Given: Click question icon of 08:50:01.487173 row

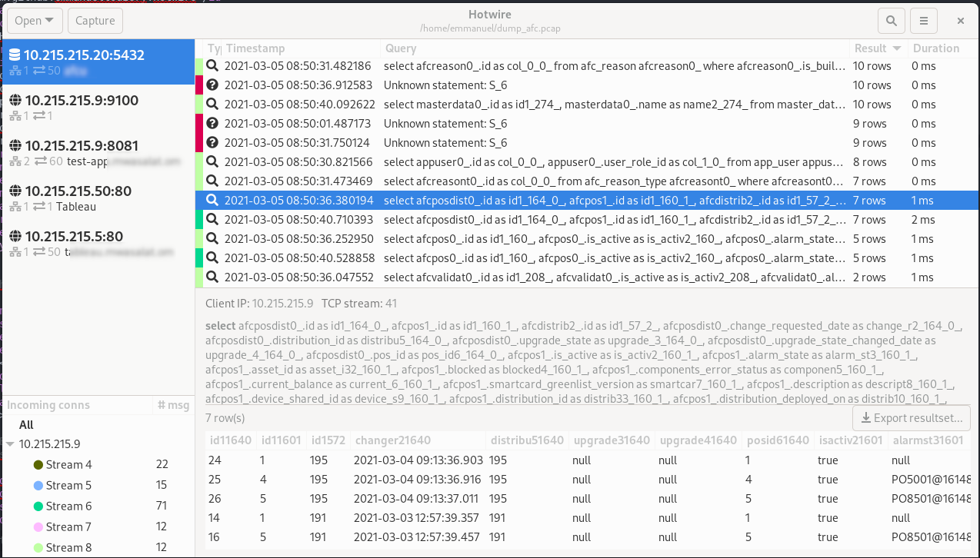Looking at the screenshot, I should (212, 124).
